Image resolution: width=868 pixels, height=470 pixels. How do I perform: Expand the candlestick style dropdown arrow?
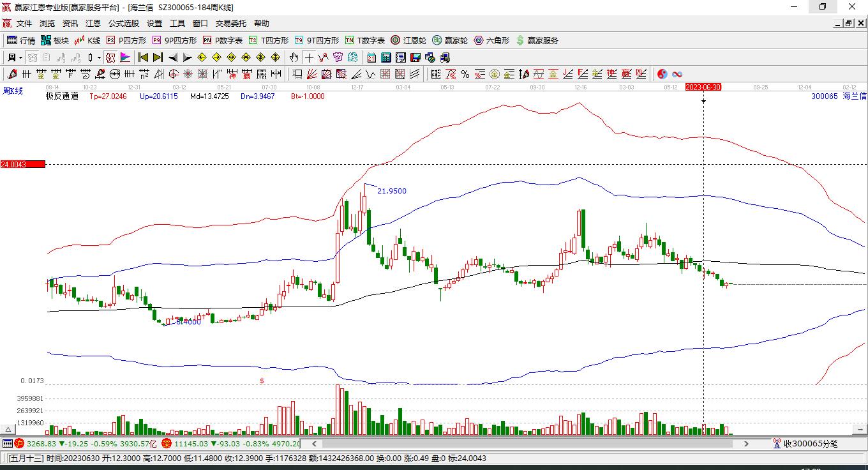pyautogui.click(x=99, y=57)
